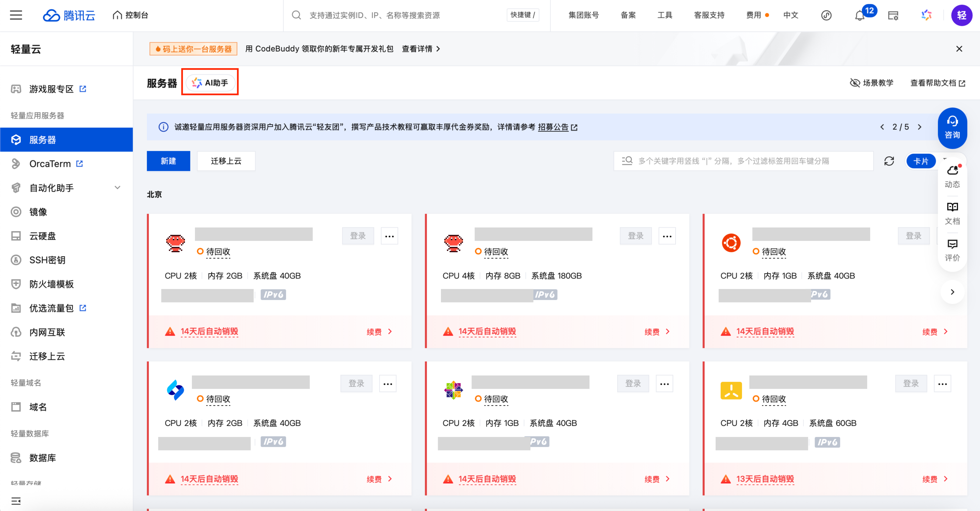Screen dimensions: 980x511
Task: Open the hamburger menu at top left
Action: click(16, 15)
